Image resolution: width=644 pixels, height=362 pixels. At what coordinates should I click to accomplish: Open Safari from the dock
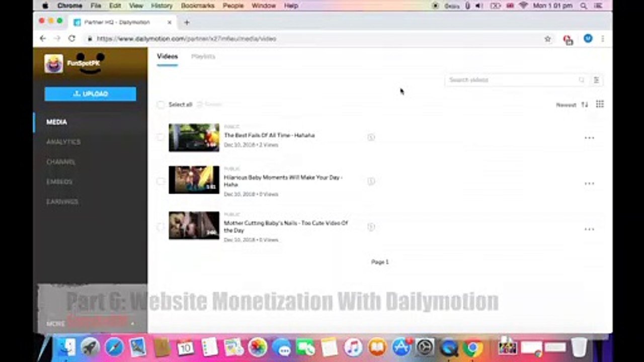(114, 347)
